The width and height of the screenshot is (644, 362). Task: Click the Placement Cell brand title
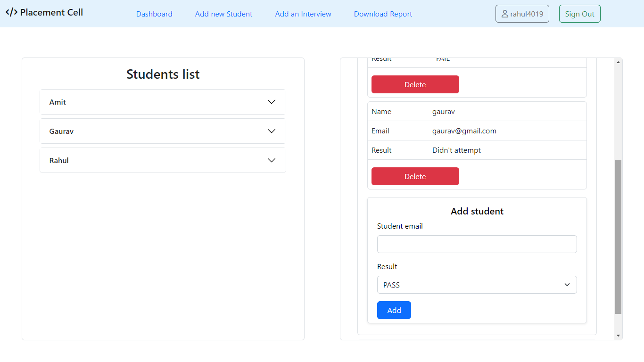51,12
